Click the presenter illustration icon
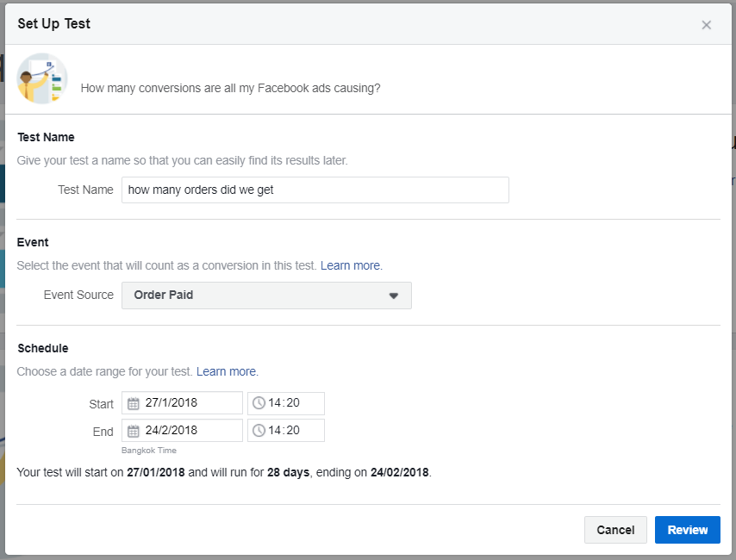Image resolution: width=736 pixels, height=560 pixels. tap(41, 78)
